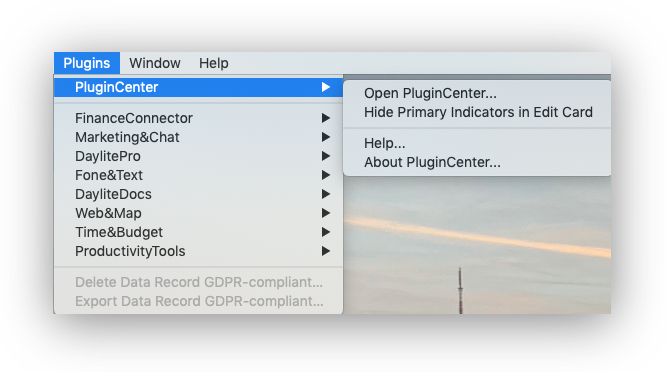This screenshot has height=372, width=668.
Task: Open the DayliteDocs submenu
Action: (x=199, y=194)
